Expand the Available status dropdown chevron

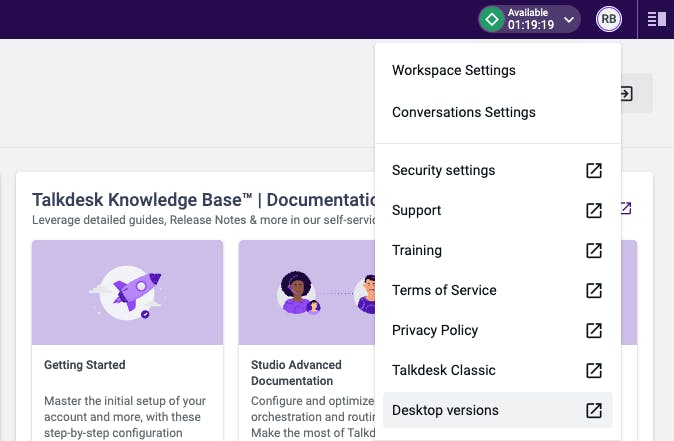pyautogui.click(x=569, y=19)
